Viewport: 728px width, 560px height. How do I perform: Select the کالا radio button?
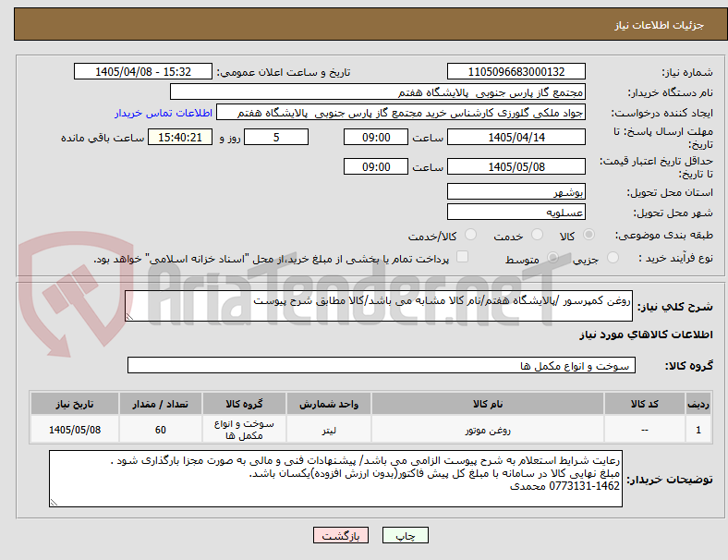[588, 235]
